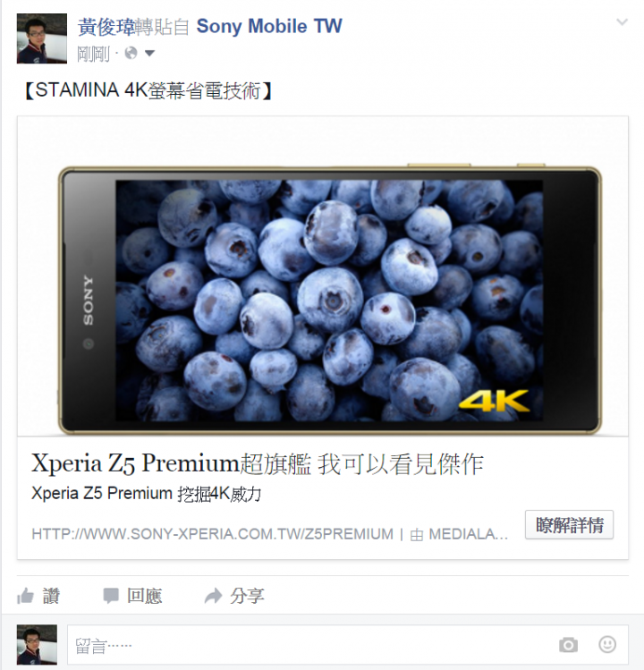Image resolution: width=644 pixels, height=670 pixels.
Task: Click the 剛剛 timestamp link
Action: tap(94, 54)
